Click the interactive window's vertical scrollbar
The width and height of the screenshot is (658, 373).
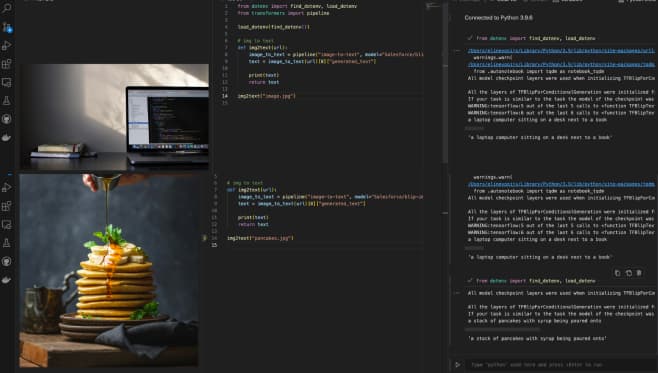pyautogui.click(x=445, y=84)
